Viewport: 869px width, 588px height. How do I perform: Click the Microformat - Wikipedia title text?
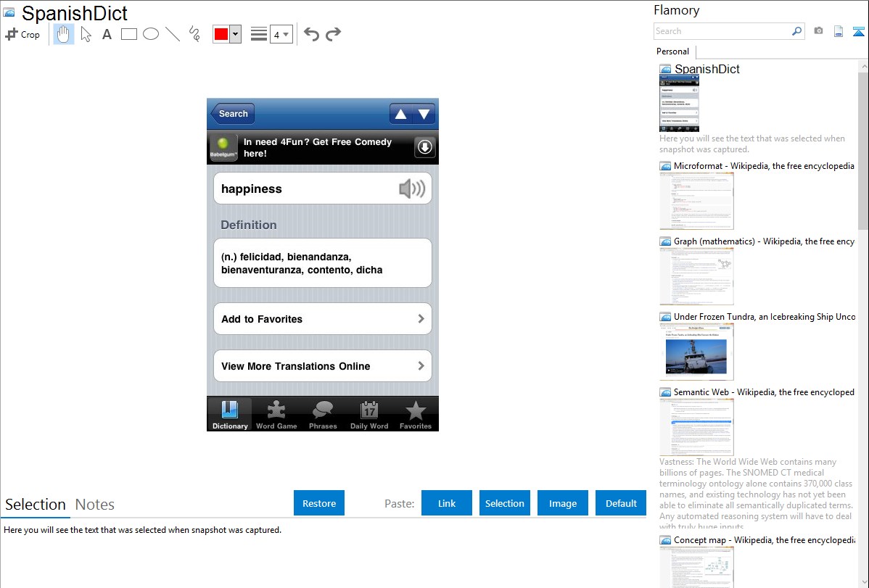pos(764,166)
